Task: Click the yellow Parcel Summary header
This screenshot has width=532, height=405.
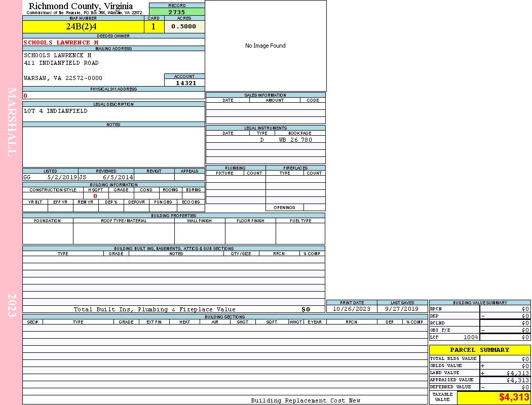Action: click(x=479, y=350)
